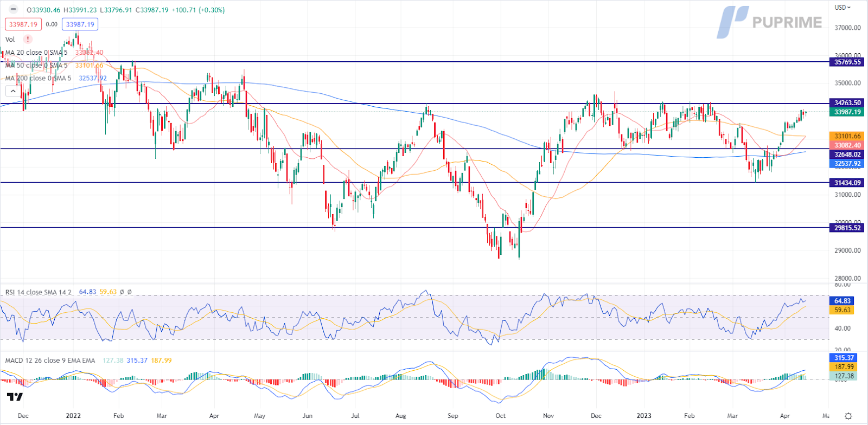The width and height of the screenshot is (868, 425).
Task: Click the blue MA200 axis label 32537.92
Action: tap(847, 164)
